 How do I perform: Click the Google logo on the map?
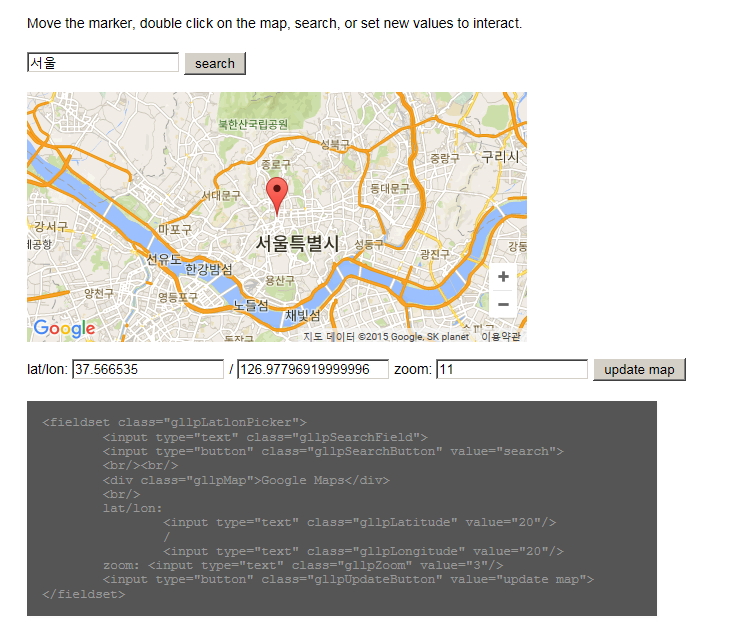coord(65,328)
